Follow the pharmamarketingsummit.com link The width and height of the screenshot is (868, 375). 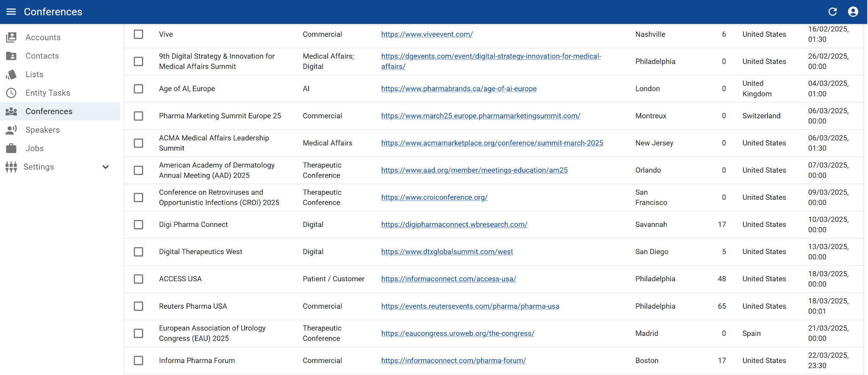(481, 116)
